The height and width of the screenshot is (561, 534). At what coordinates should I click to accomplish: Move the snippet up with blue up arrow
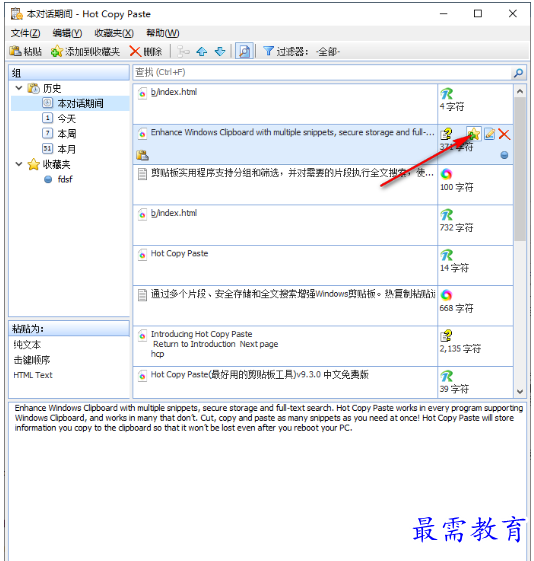202,52
